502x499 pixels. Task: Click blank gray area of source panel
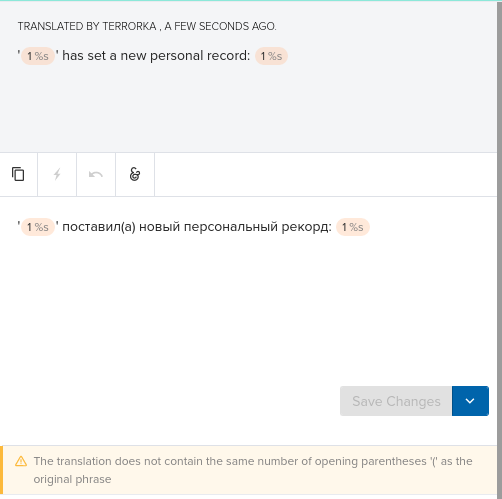248,110
